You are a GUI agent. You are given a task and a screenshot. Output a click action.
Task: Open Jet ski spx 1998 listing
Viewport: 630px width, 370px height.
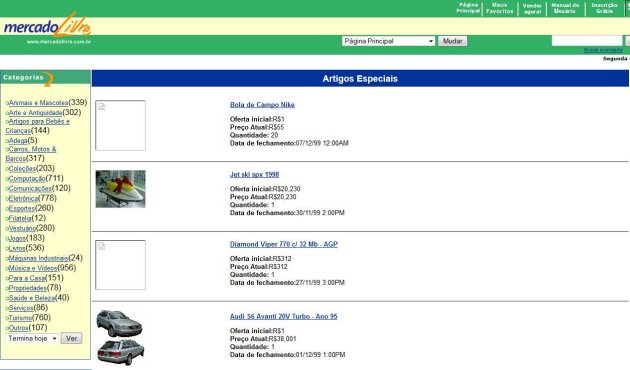pos(254,175)
